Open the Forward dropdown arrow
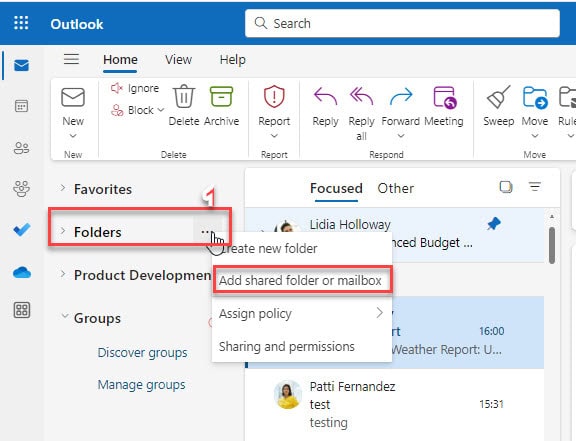This screenshot has width=576, height=441. pyautogui.click(x=401, y=136)
